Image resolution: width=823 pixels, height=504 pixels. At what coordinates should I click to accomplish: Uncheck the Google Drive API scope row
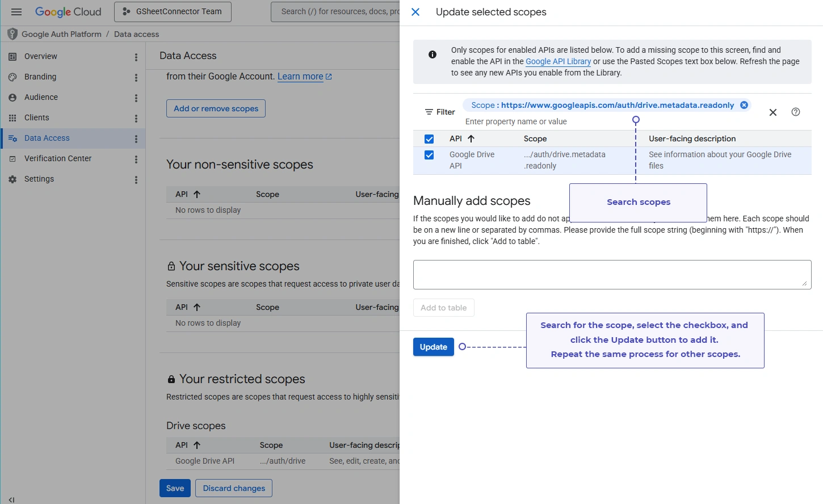pyautogui.click(x=429, y=155)
